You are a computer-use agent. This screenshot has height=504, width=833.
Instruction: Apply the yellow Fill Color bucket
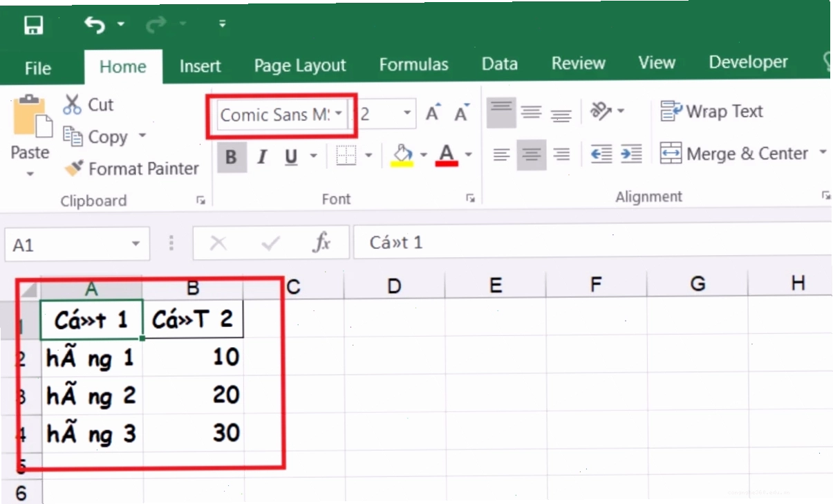coord(402,155)
